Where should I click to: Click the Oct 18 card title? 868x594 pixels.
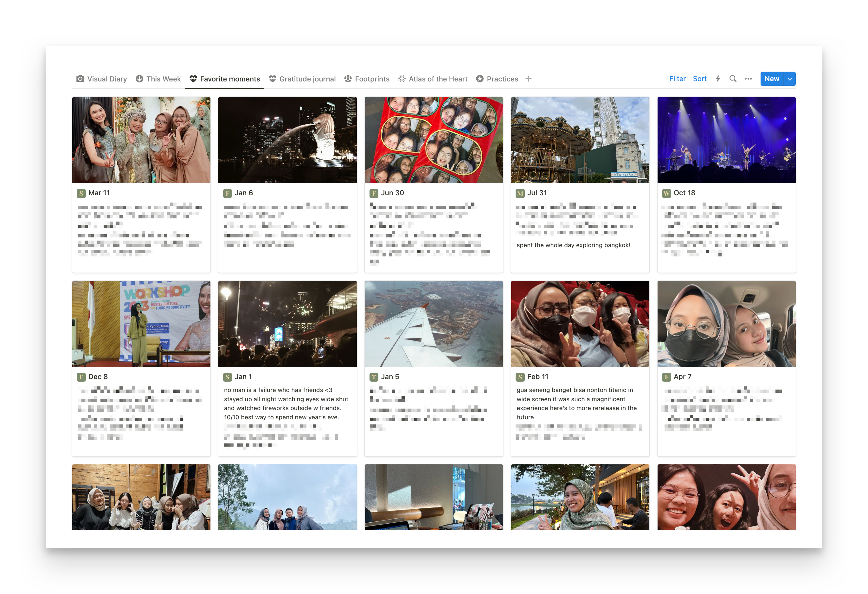(x=685, y=193)
